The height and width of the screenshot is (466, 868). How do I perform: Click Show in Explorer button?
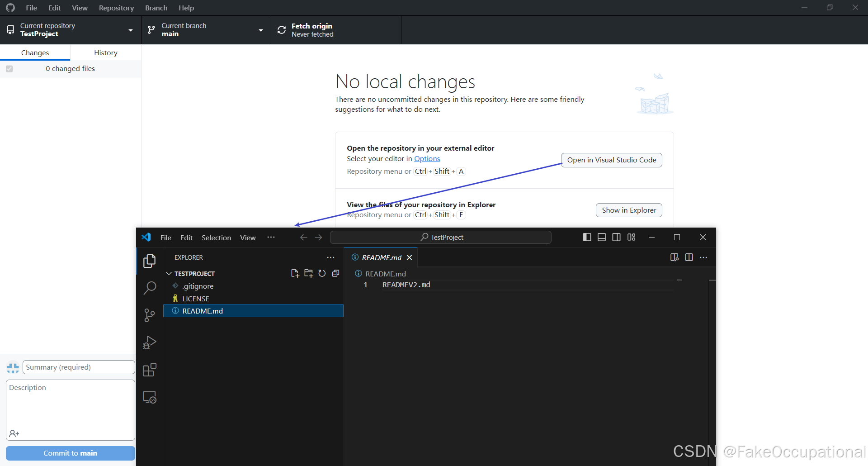(x=629, y=210)
